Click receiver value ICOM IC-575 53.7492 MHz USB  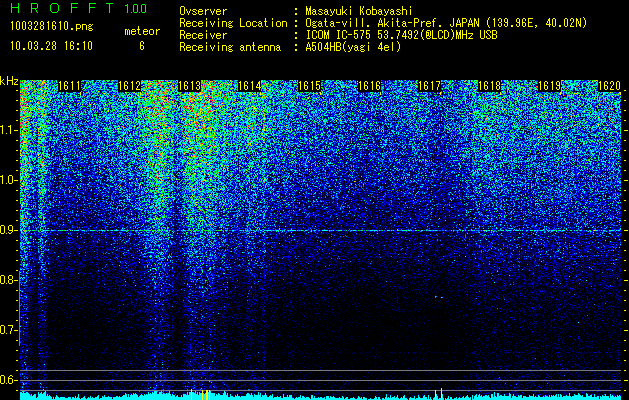[x=401, y=35]
